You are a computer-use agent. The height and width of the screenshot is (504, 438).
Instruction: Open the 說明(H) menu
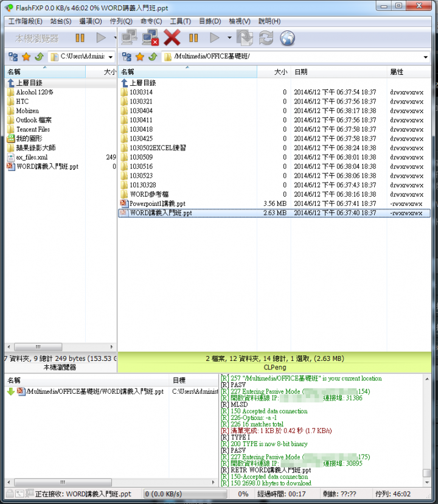(269, 21)
